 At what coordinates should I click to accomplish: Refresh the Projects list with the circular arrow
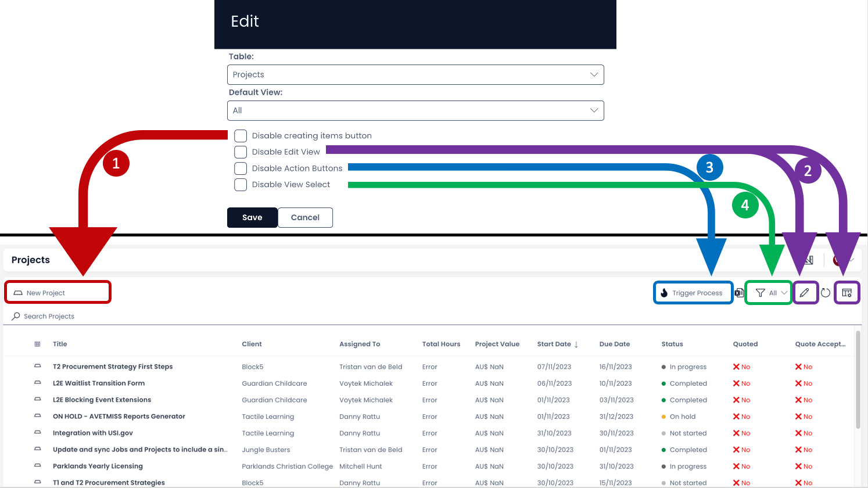(826, 293)
